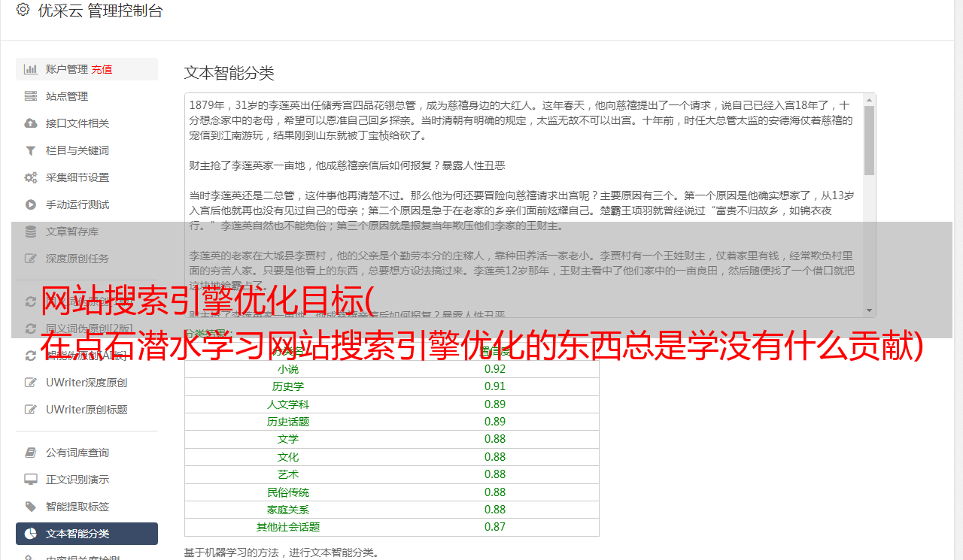The height and width of the screenshot is (560, 963).
Task: Click the text area scrollbar thumb
Action: point(870,141)
